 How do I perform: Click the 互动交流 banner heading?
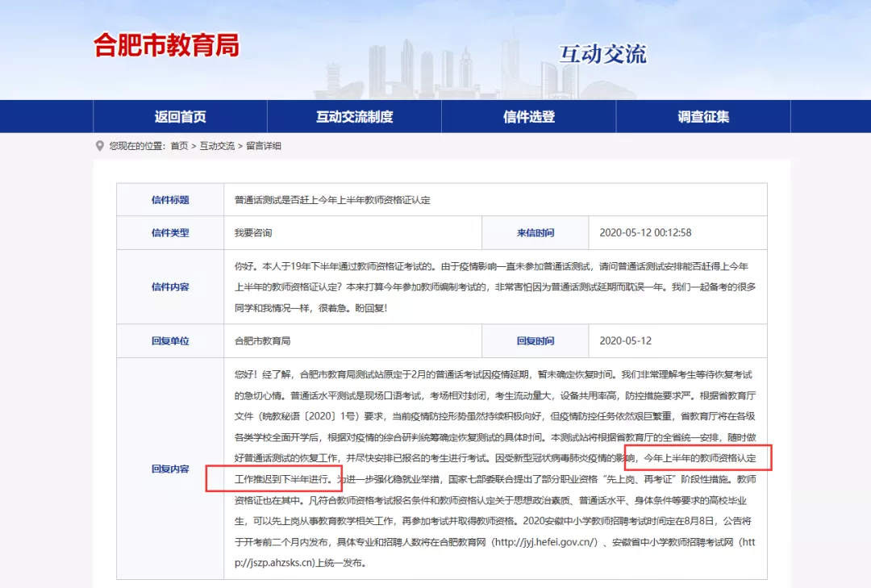pyautogui.click(x=602, y=54)
